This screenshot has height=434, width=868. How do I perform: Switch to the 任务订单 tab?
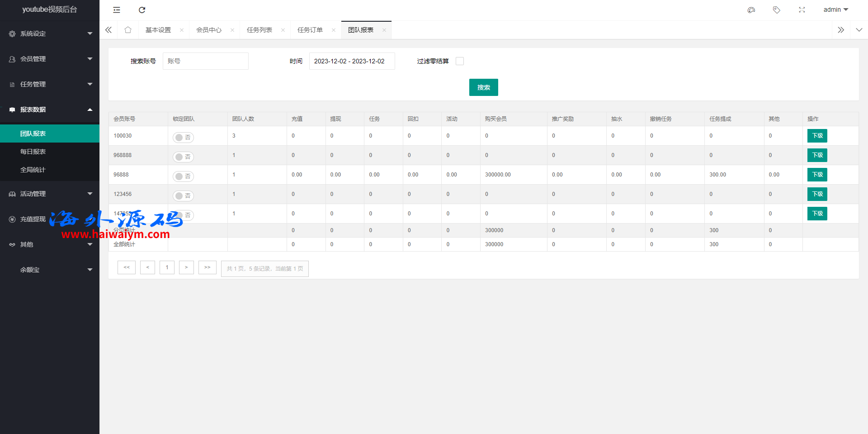point(310,30)
